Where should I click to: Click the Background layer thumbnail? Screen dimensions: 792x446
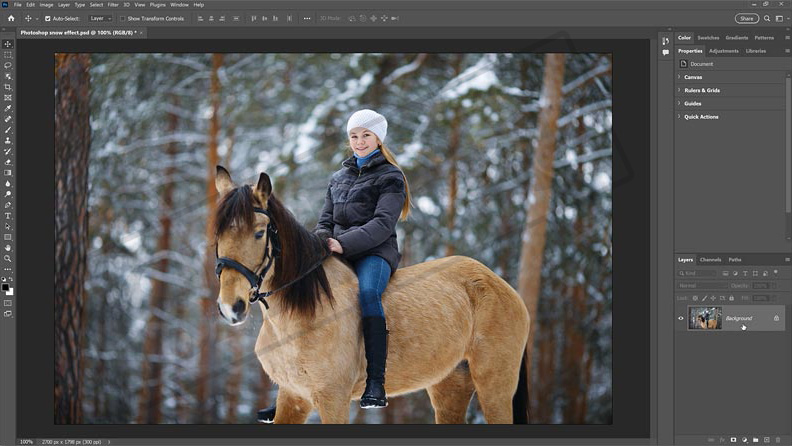click(x=704, y=318)
